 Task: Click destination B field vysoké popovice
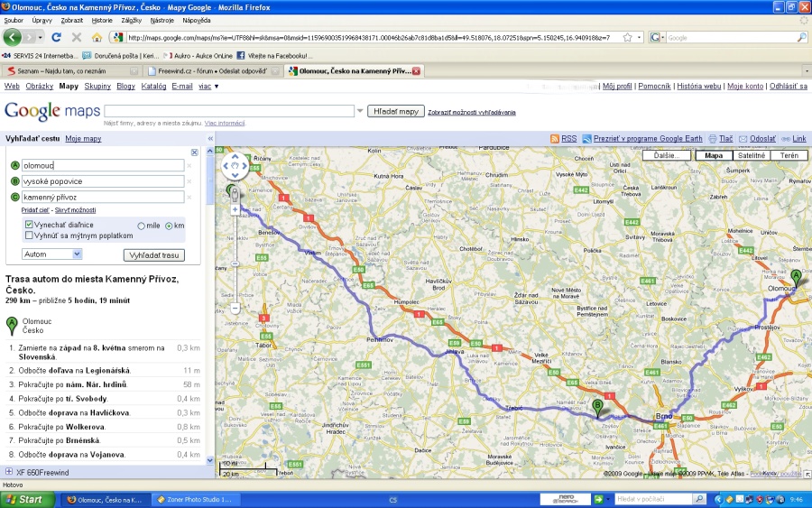coord(103,181)
